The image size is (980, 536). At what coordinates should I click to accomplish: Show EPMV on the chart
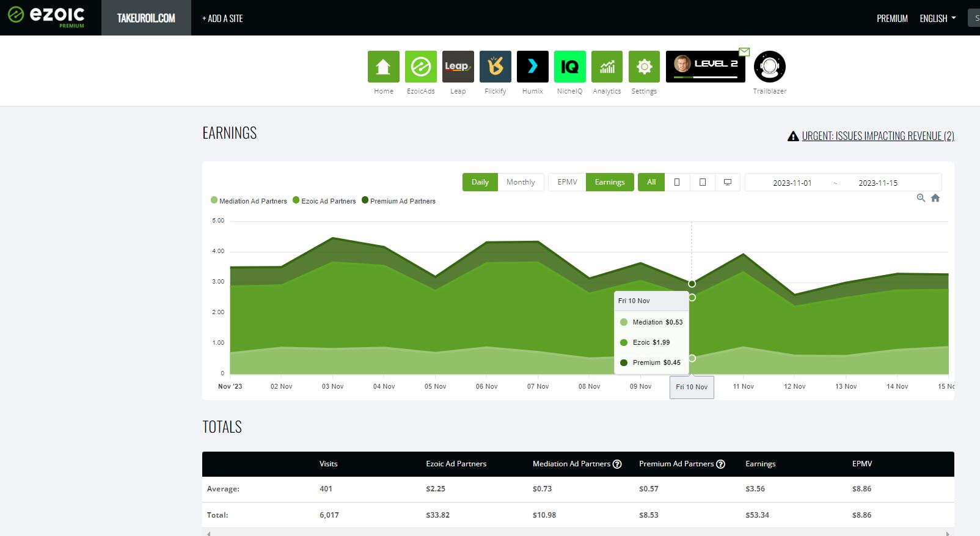tap(567, 182)
